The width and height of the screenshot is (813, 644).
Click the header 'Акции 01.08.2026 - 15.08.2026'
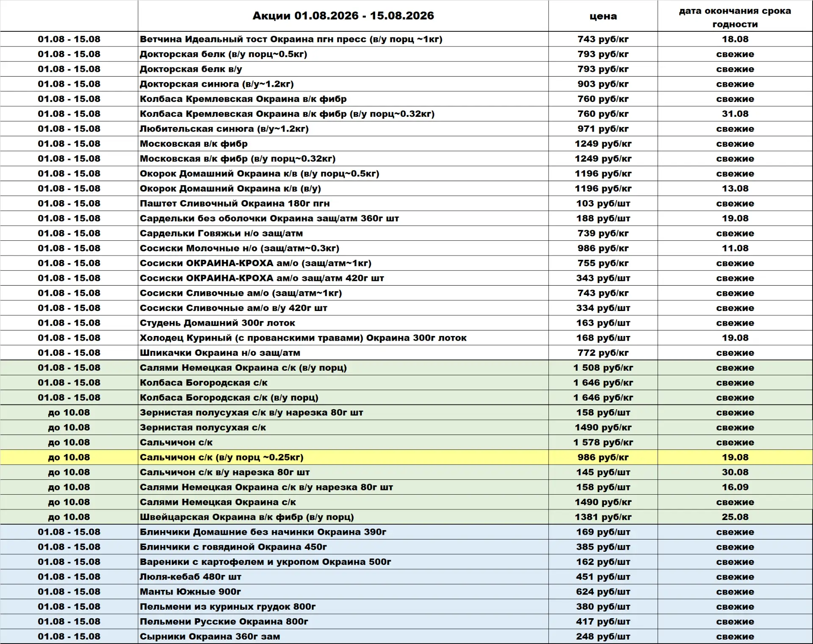tap(343, 16)
